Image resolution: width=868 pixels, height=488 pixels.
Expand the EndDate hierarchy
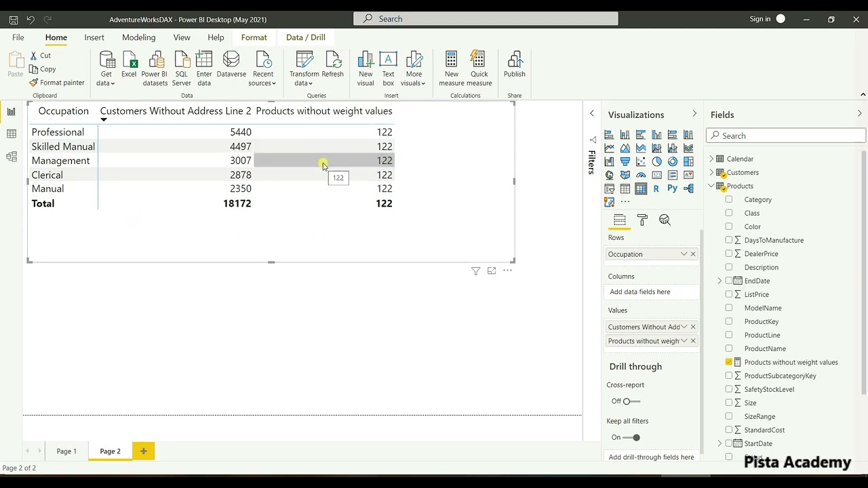720,281
